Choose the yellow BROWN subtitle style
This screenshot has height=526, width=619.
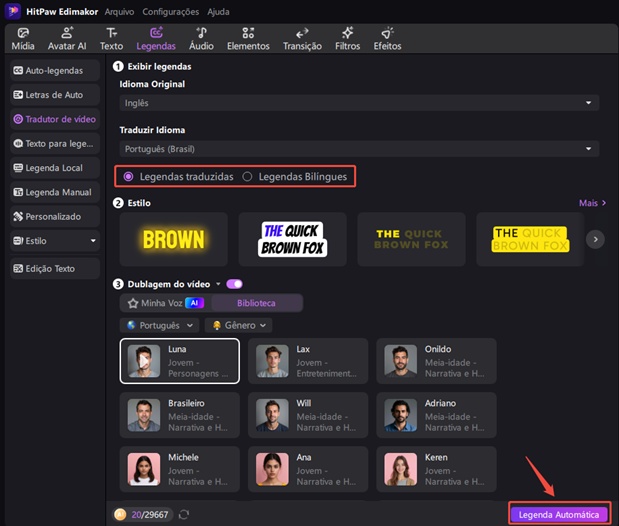(x=173, y=239)
